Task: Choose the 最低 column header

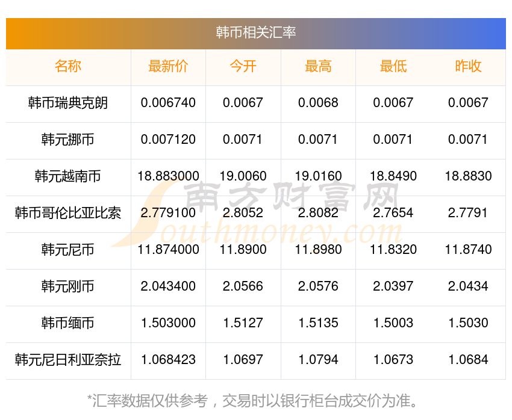Action: point(393,67)
